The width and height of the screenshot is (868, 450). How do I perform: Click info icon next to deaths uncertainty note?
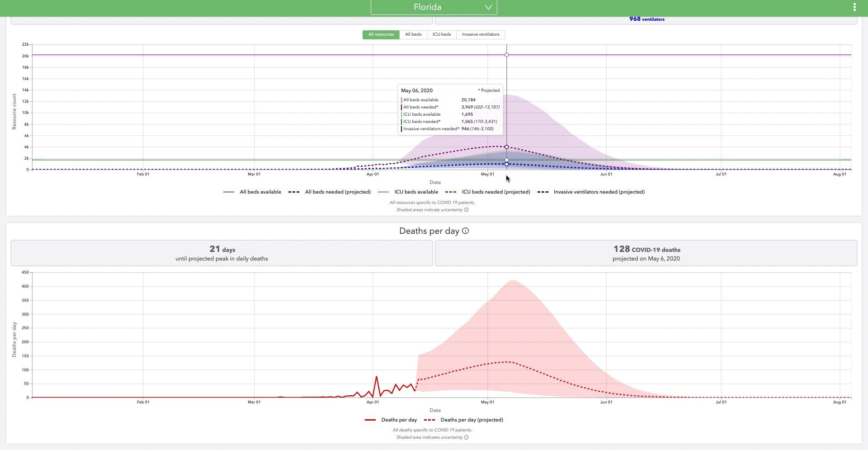pos(466,437)
